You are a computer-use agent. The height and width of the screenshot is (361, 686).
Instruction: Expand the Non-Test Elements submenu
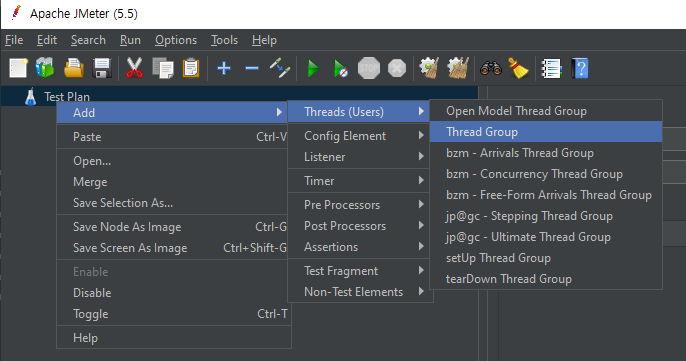[360, 292]
